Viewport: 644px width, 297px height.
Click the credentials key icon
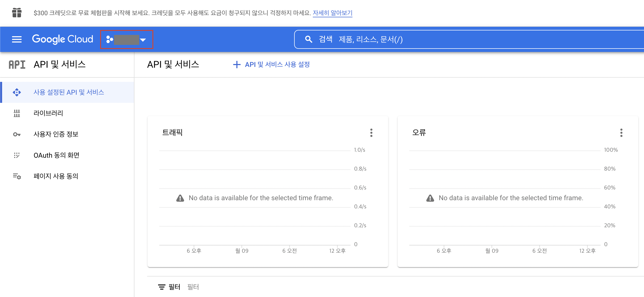17,134
